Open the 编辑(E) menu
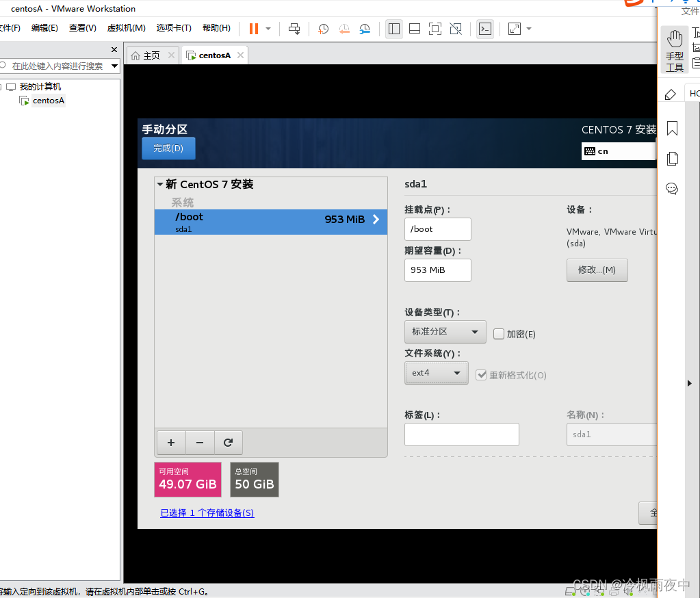Image resolution: width=700 pixels, height=598 pixels. point(44,27)
